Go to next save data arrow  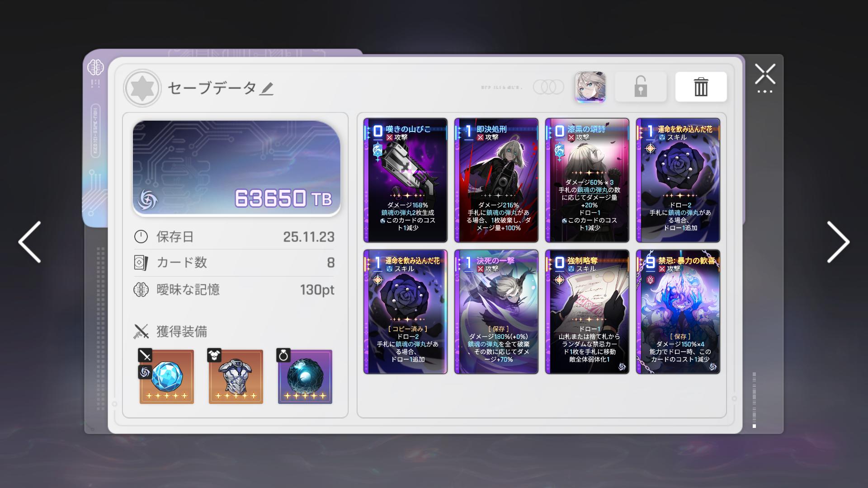point(839,242)
